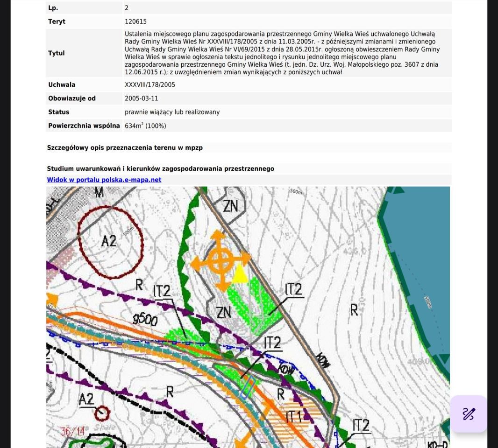
Task: Click the IT1 hatched zone label
Action: (x=293, y=417)
